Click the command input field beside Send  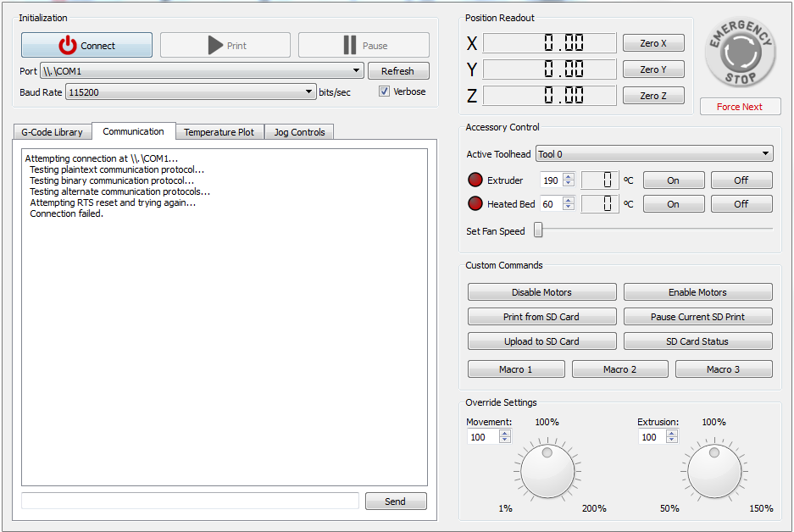pos(190,502)
